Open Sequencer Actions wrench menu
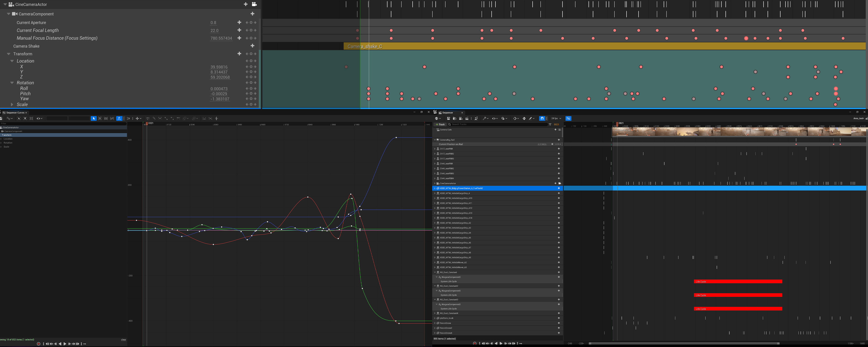 point(485,118)
